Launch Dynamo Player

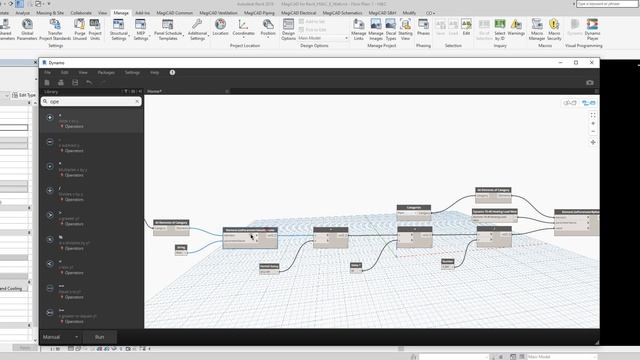(592, 29)
